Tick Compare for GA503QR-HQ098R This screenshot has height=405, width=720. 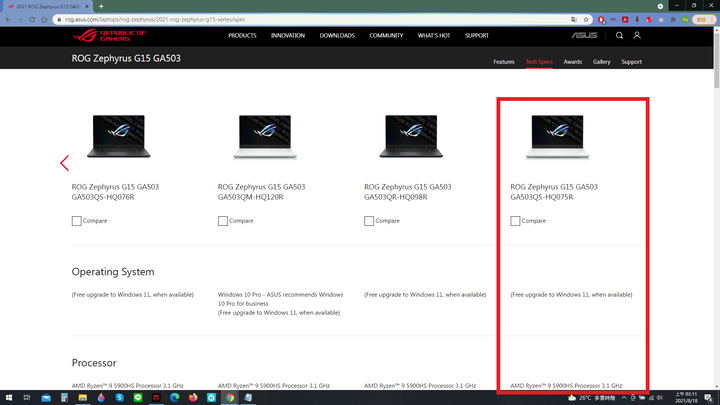click(369, 221)
